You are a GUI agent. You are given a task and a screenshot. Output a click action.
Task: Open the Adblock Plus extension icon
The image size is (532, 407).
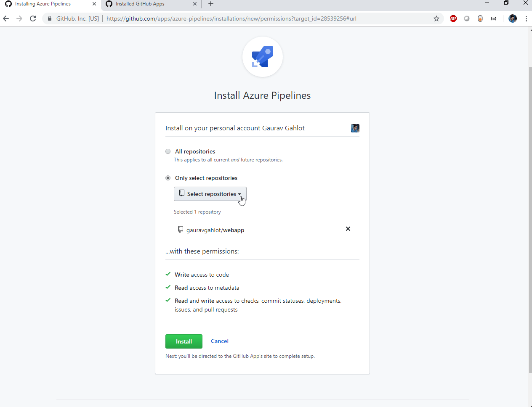click(453, 18)
